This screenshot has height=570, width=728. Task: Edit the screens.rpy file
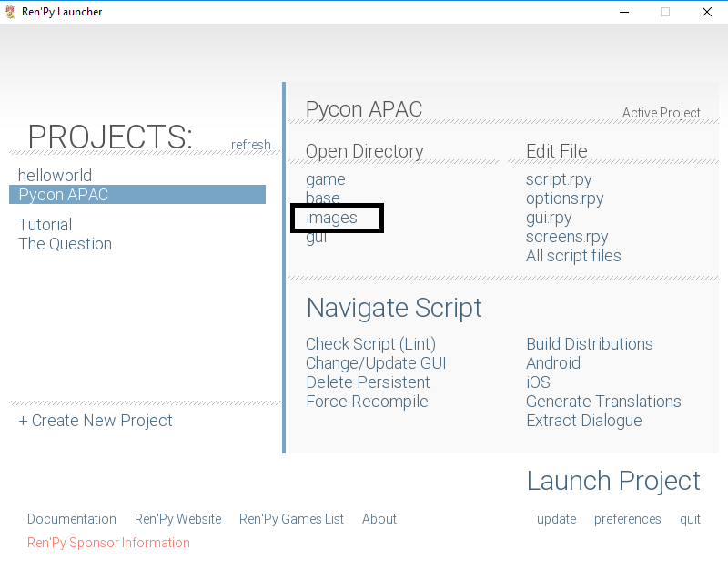click(567, 237)
